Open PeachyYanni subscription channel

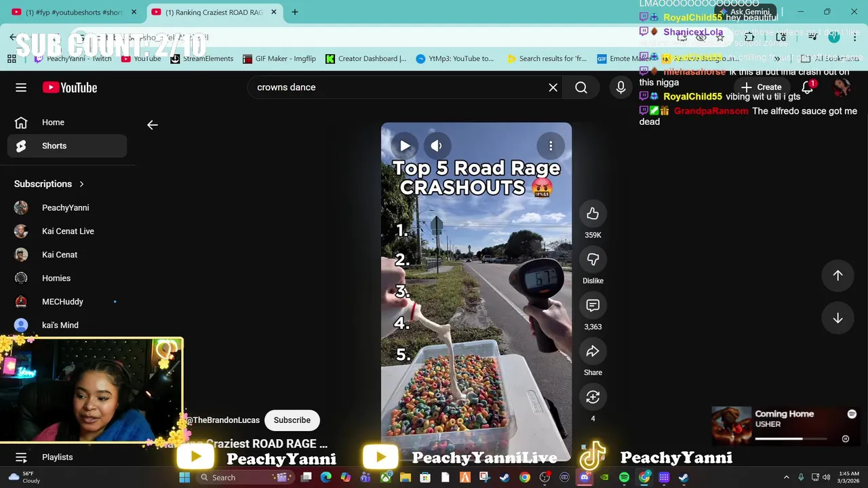click(67, 208)
